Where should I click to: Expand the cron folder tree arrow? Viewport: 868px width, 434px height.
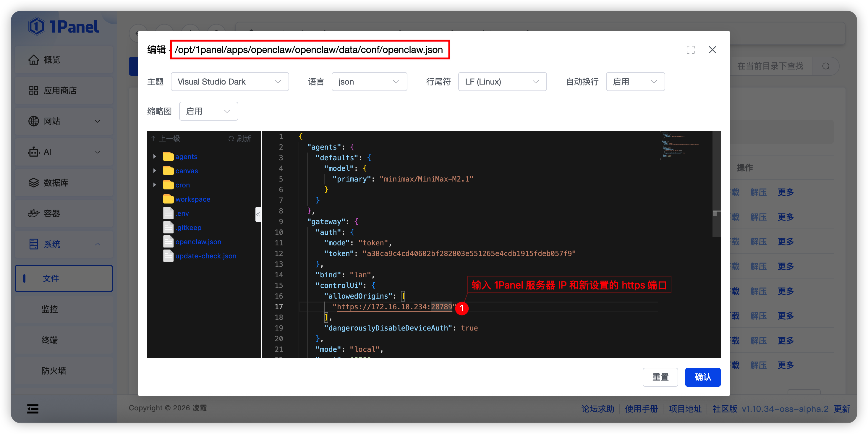pos(155,185)
